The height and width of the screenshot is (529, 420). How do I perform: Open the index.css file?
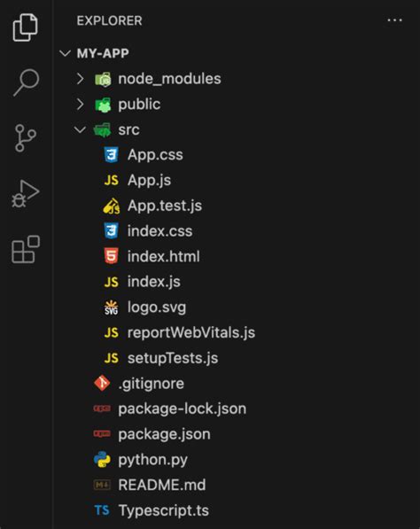point(159,231)
